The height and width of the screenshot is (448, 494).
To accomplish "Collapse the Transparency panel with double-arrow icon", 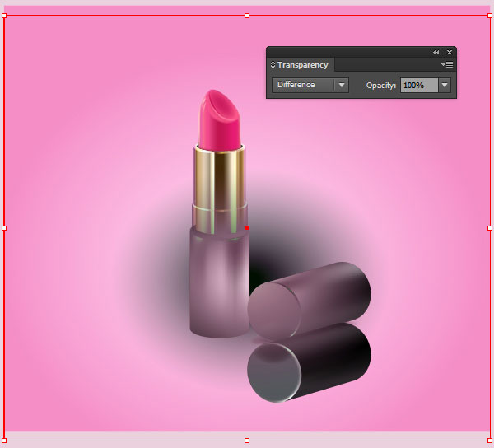I will (436, 53).
